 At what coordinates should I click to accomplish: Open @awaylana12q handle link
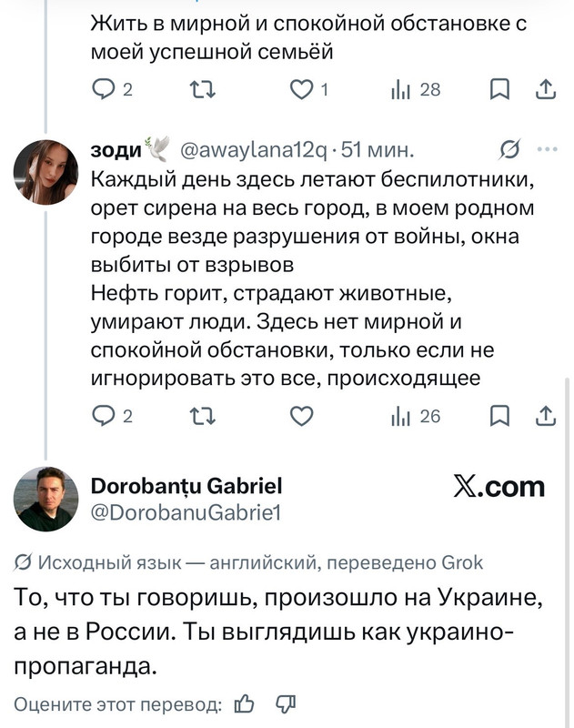(254, 149)
